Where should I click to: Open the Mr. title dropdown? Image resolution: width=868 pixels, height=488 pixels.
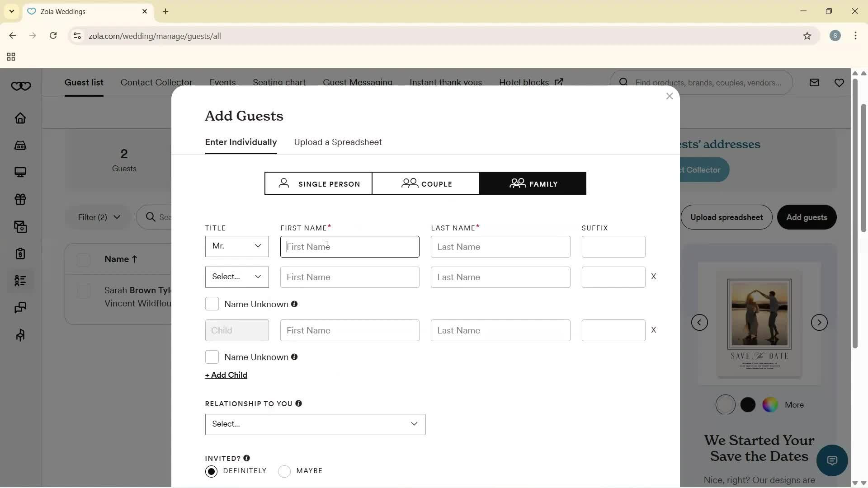tap(236, 246)
